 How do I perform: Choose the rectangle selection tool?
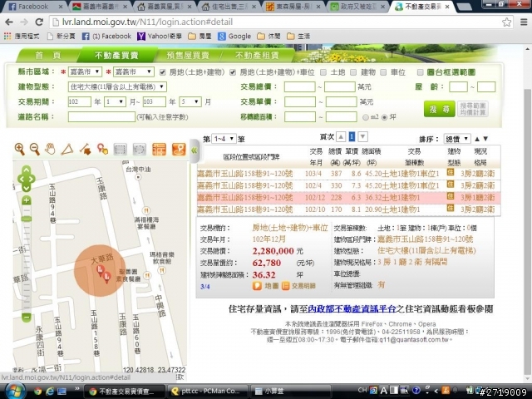[120, 150]
